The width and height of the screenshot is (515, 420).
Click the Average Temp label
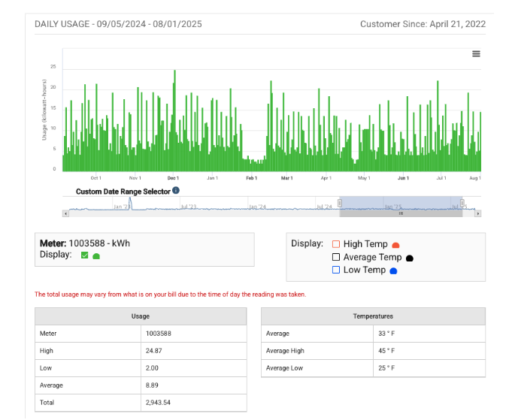tap(372, 257)
